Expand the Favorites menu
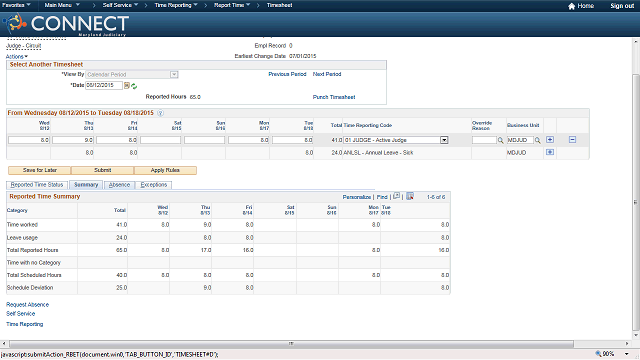Viewport: 640px width, 360px height. pos(16,5)
